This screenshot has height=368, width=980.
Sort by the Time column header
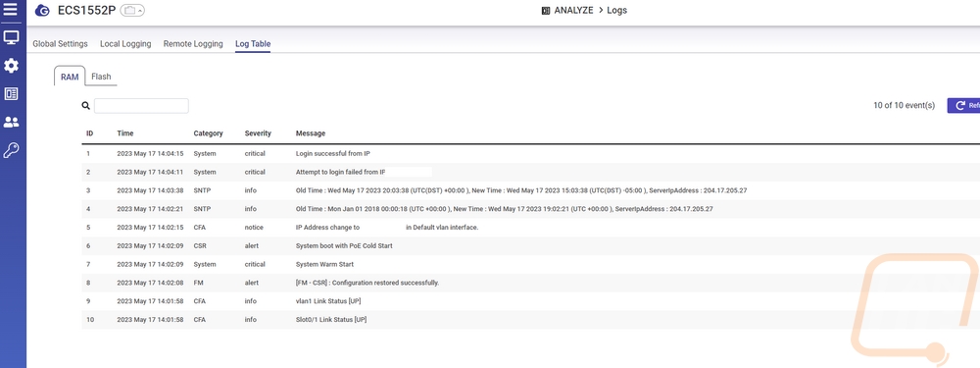tap(125, 133)
